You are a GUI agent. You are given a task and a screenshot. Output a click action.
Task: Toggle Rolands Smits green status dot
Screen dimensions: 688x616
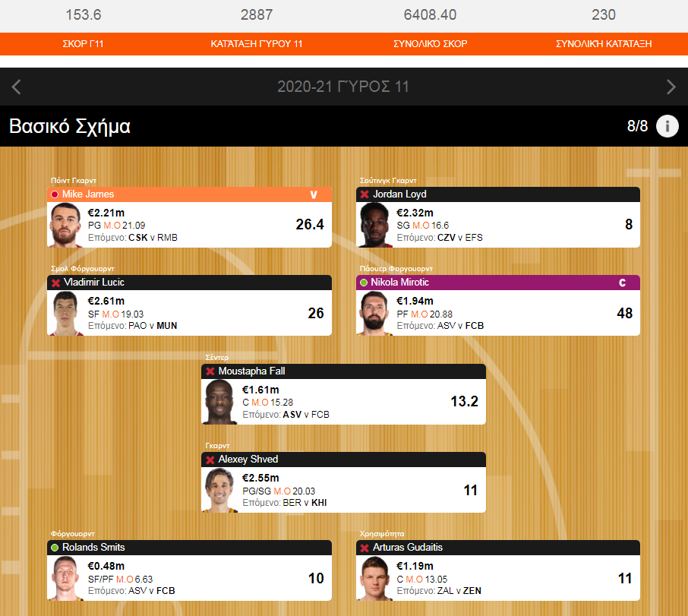(x=55, y=548)
